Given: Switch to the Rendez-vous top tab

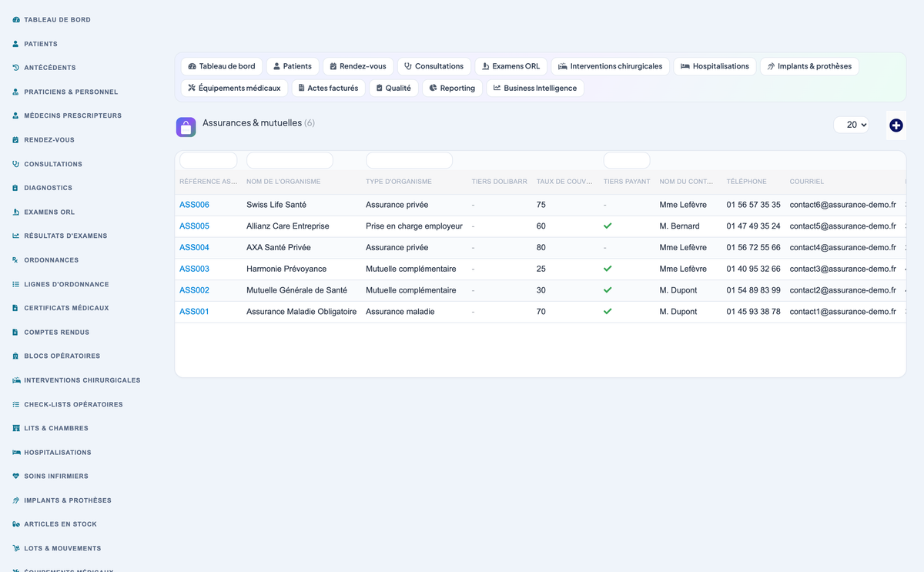Looking at the screenshot, I should tap(358, 66).
